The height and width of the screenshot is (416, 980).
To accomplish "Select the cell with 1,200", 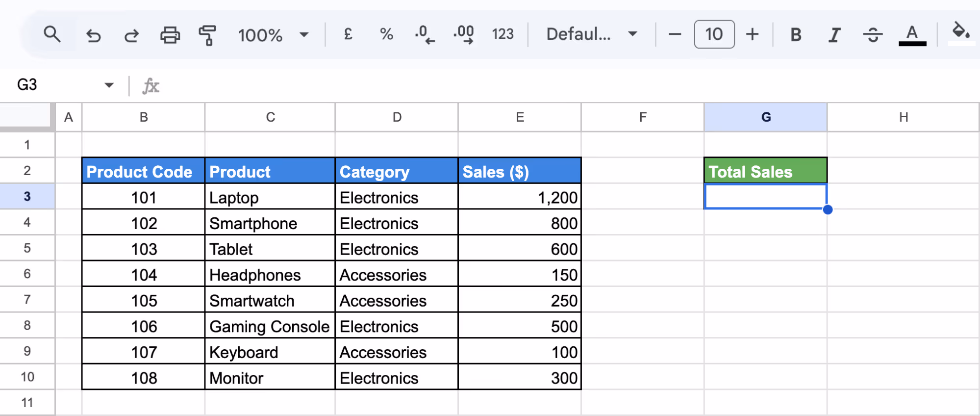I will 520,197.
